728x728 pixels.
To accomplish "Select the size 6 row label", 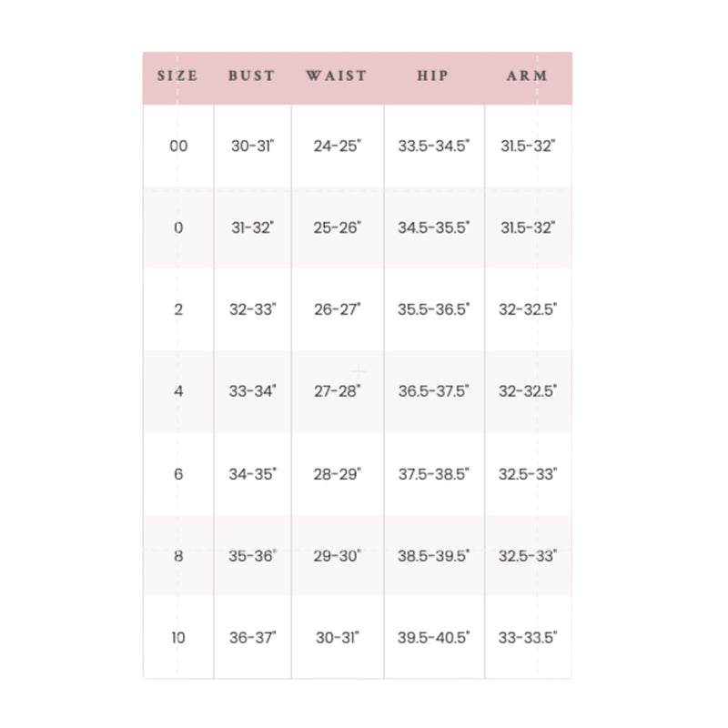I will [178, 474].
